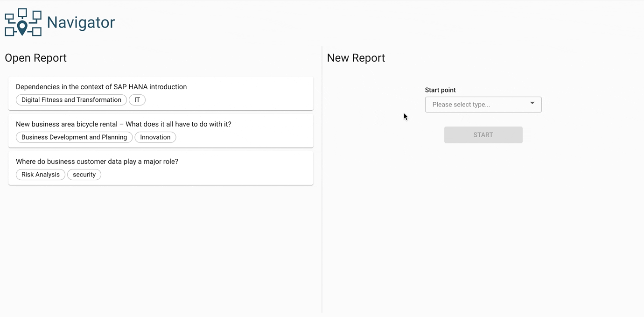Click the Navigator network logo icon

pos(23,22)
